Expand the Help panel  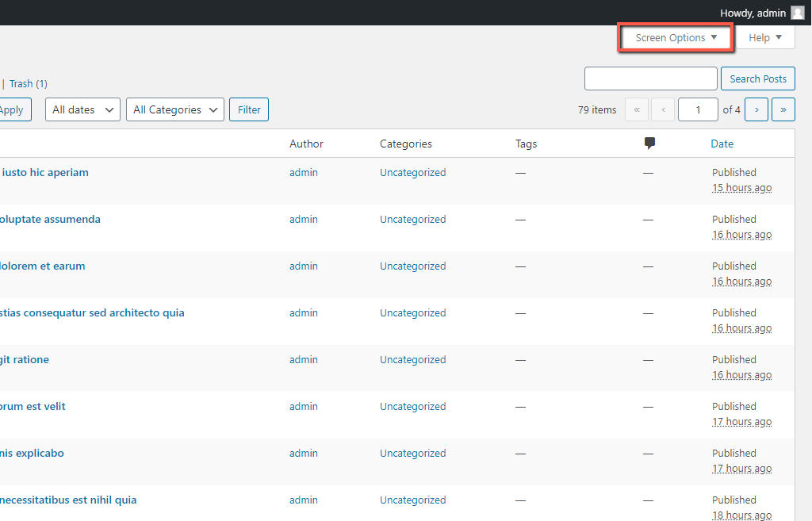coord(765,38)
